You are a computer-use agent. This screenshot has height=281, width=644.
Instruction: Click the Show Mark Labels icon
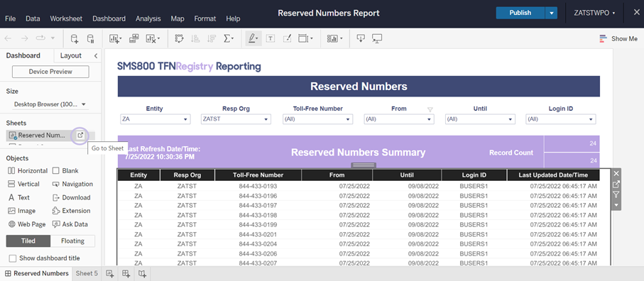tap(271, 38)
